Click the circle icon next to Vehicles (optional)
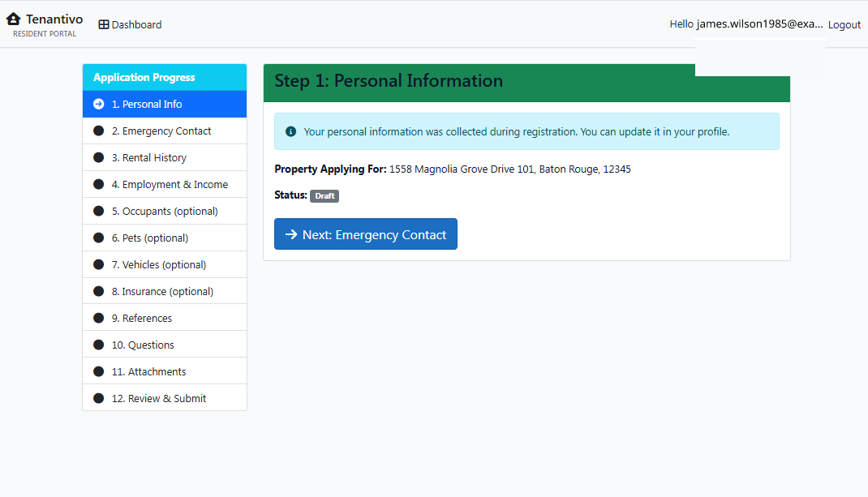868x497 pixels. pos(98,264)
